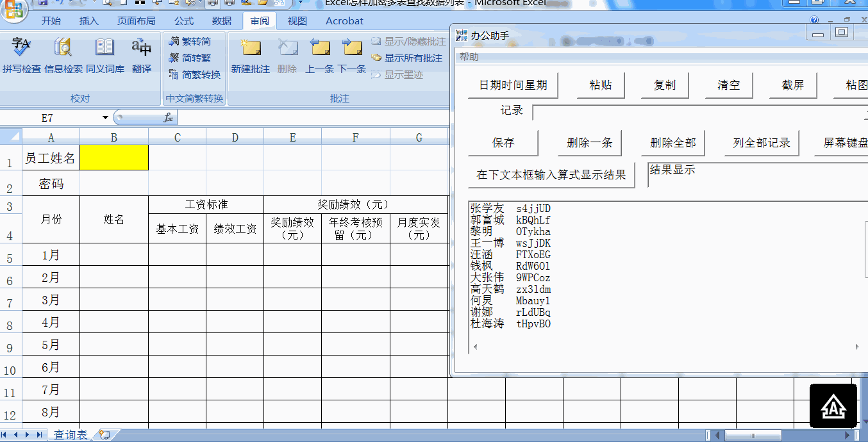Click the Insert Function fx icon
The height and width of the screenshot is (442, 868).
(x=169, y=119)
